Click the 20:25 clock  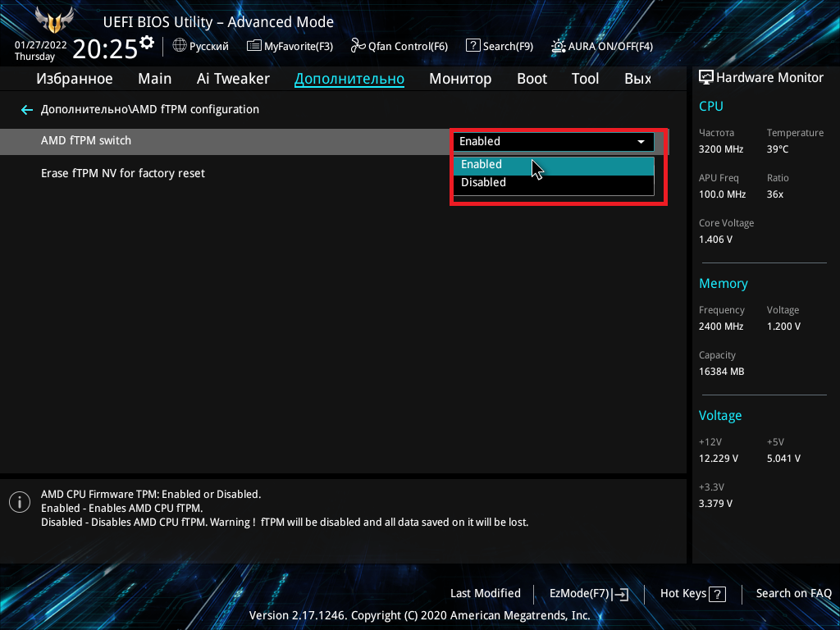[105, 49]
